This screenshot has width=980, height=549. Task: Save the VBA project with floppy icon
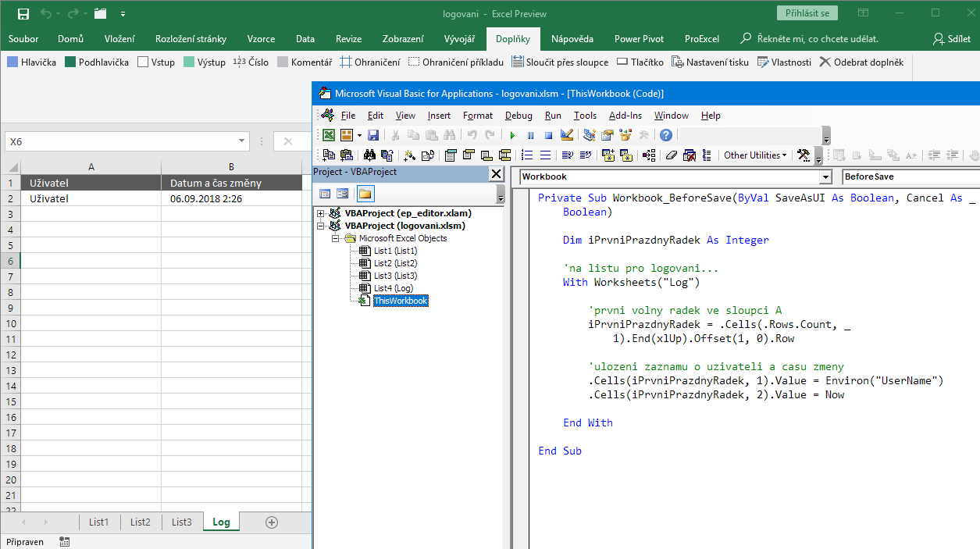point(373,135)
